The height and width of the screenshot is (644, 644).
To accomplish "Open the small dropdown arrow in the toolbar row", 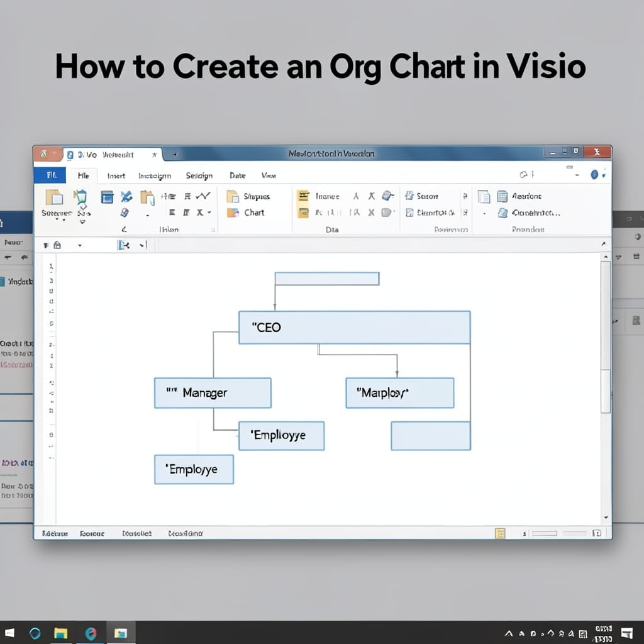I will coord(80,245).
